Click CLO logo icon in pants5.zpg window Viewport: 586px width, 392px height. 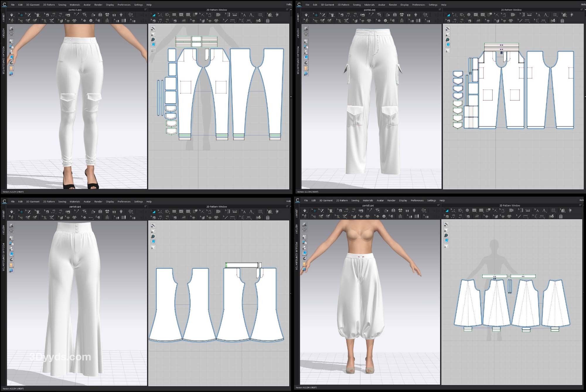(297, 200)
